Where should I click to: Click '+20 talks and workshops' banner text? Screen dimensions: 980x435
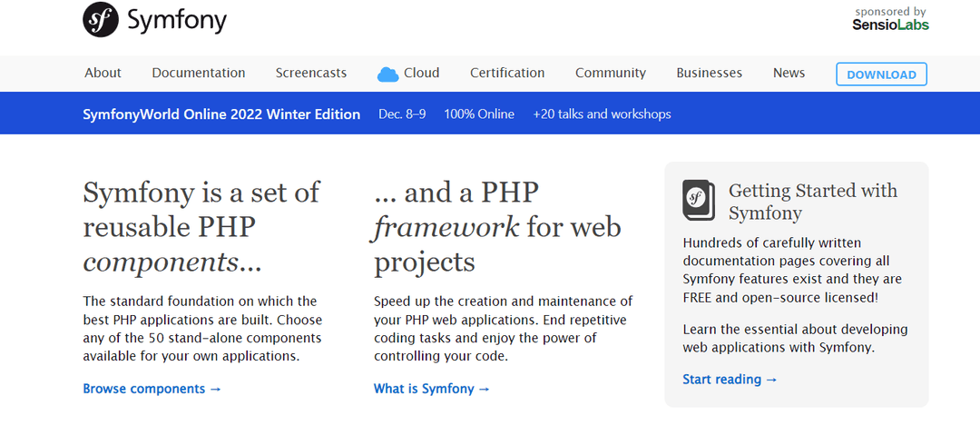[x=602, y=114]
